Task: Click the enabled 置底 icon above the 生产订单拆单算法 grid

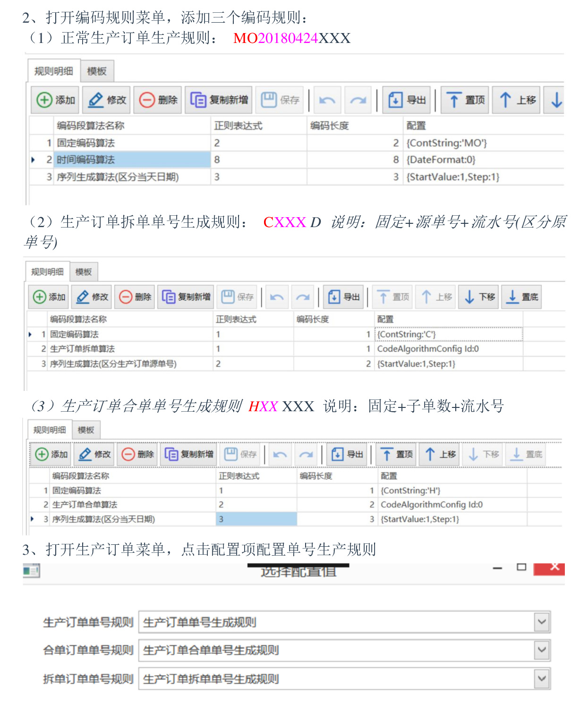Action: [x=512, y=297]
